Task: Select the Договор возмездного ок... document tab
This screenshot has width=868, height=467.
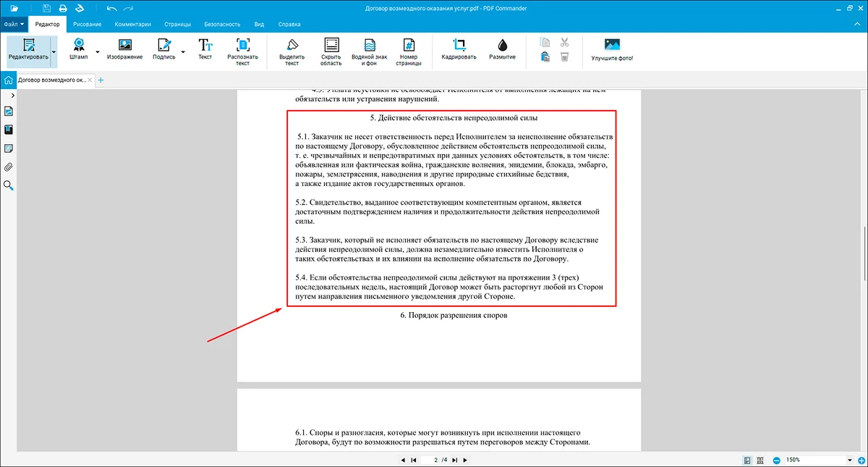Action: (x=52, y=80)
